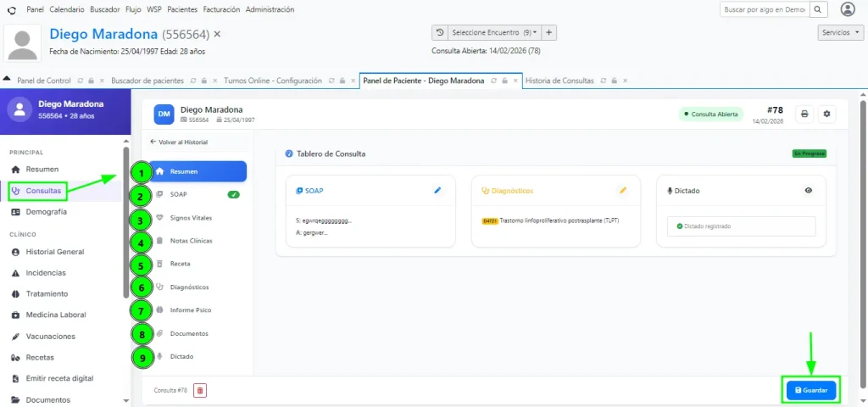Viewport: 868px width, 407px height.
Task: Click the search magnifier button
Action: 818,9
